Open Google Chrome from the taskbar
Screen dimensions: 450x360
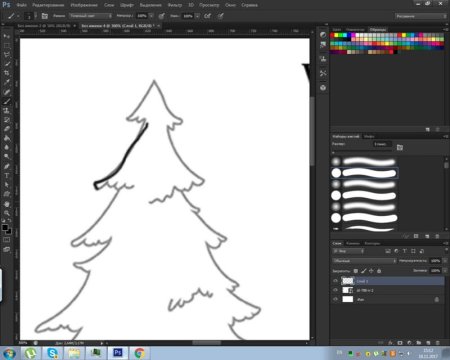pyautogui.click(x=139, y=353)
